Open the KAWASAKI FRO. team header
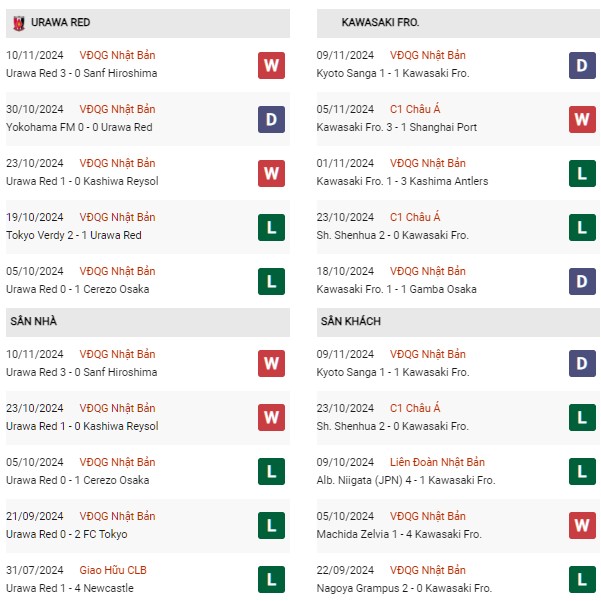 click(458, 23)
